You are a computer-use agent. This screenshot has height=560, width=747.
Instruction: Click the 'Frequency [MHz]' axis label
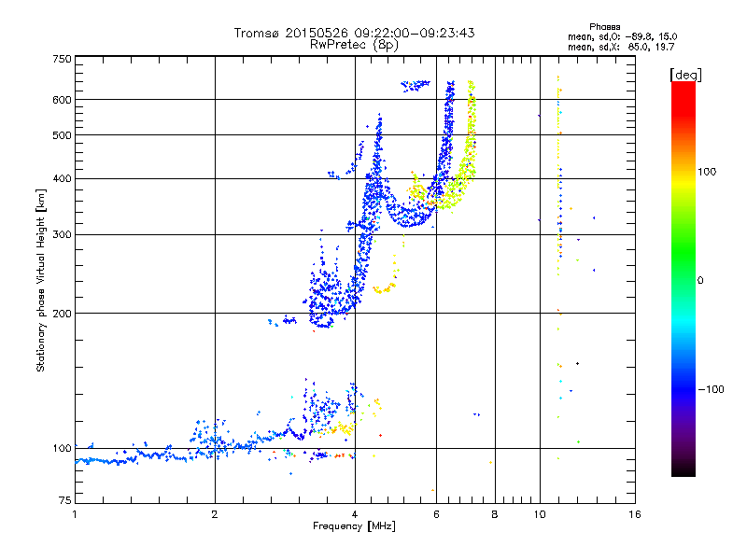pos(354,526)
